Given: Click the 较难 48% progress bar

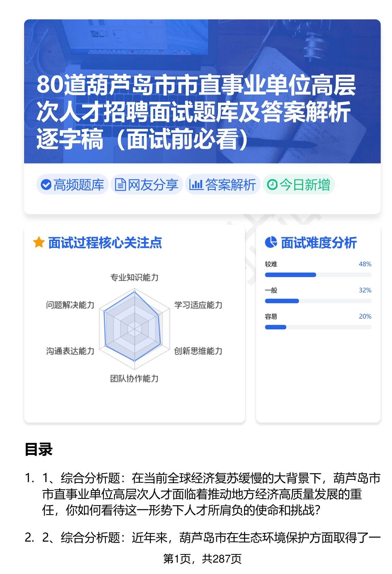Looking at the screenshot, I should click(318, 275).
